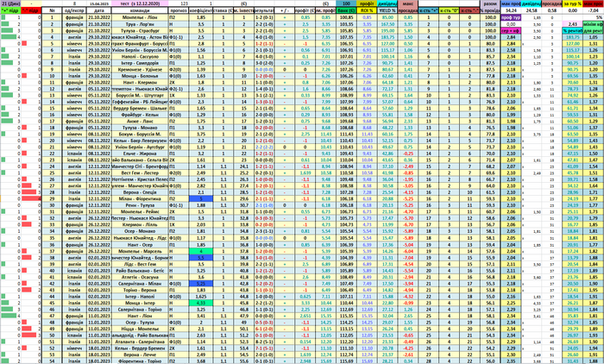Select the 'Наполі - Сассуоло' match cell

click(140, 56)
